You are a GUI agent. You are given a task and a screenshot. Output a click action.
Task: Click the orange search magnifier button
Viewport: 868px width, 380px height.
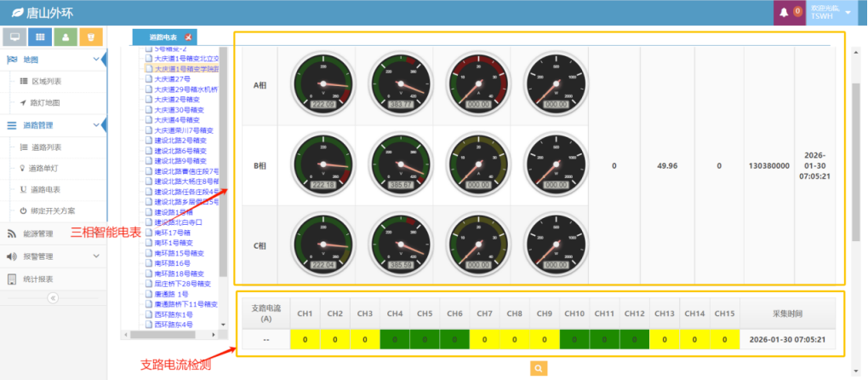click(538, 368)
